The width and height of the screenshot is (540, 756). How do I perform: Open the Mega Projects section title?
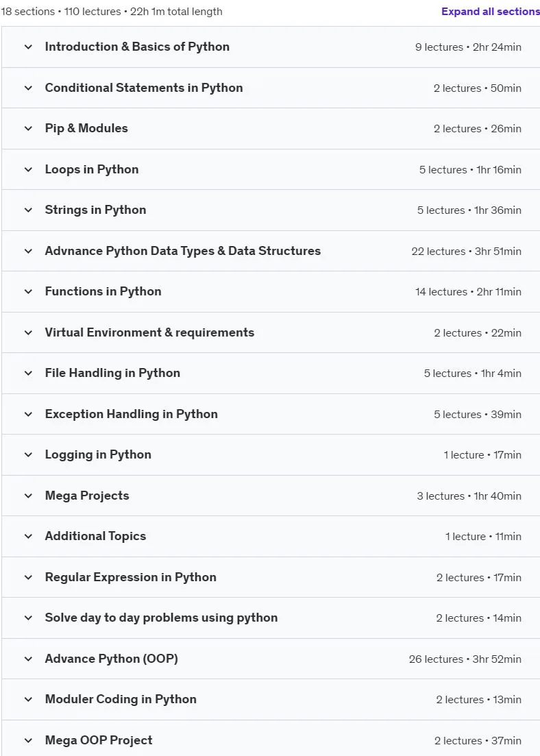tap(87, 496)
